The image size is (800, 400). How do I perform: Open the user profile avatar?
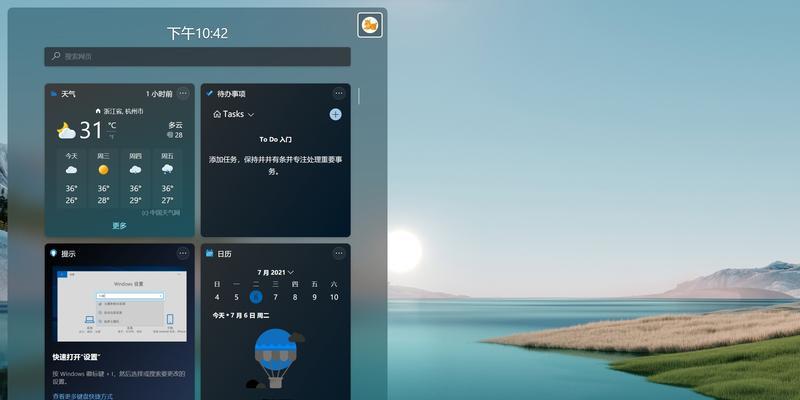370,25
